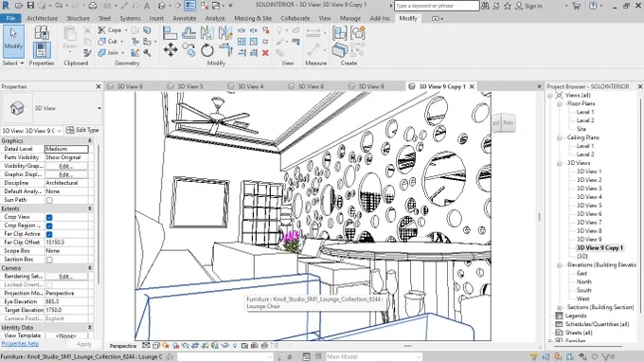Open the 3D View instance filter dropdown

(x=59, y=130)
